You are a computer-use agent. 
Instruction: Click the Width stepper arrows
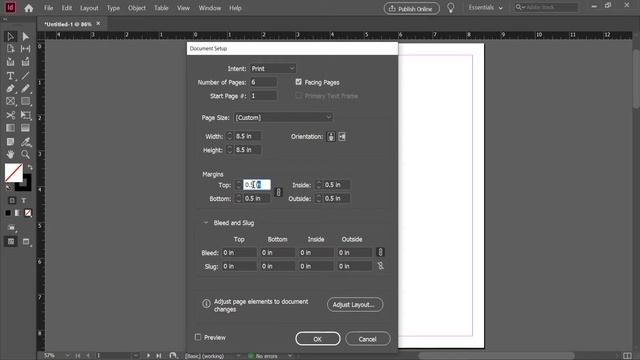pyautogui.click(x=229, y=136)
